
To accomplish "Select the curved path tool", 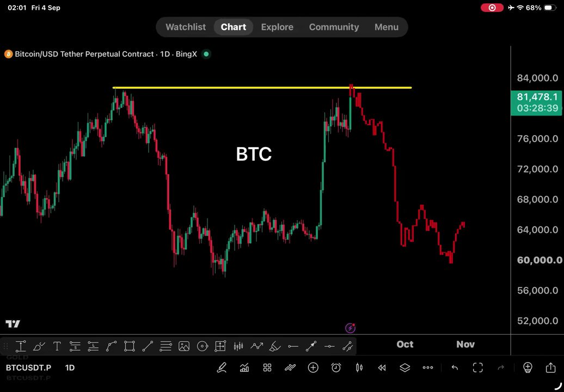I will (x=111, y=346).
